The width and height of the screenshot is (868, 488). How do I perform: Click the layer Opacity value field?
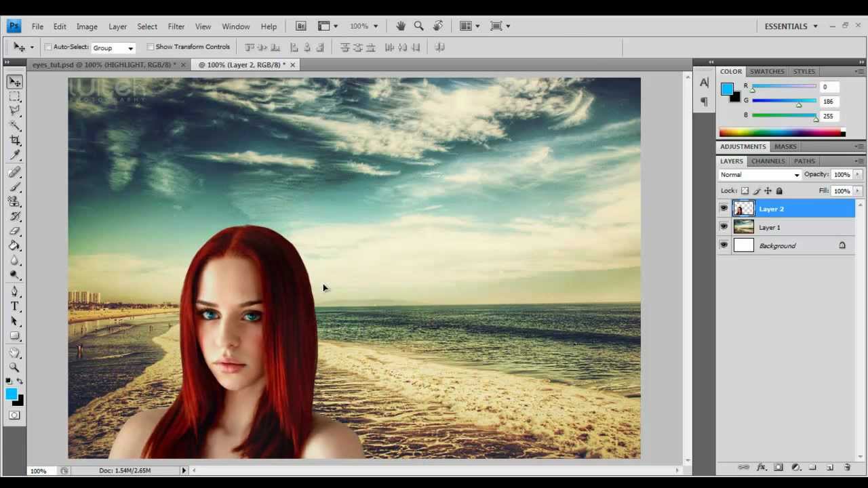(842, 175)
